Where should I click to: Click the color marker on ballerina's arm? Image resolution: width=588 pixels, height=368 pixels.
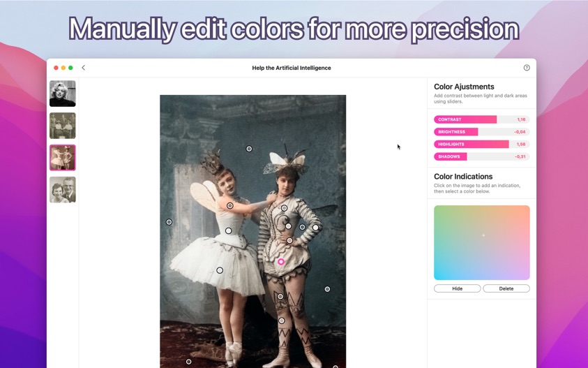click(230, 205)
